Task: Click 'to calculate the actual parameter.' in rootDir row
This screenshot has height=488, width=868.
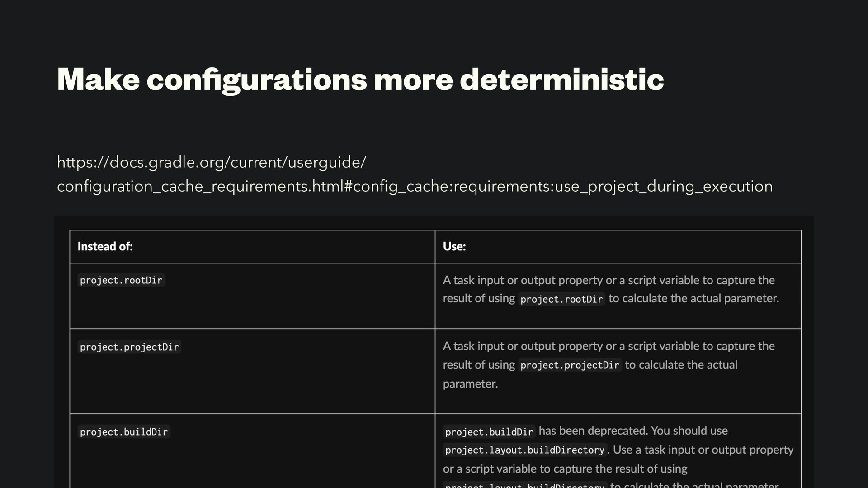Action: [694, 298]
